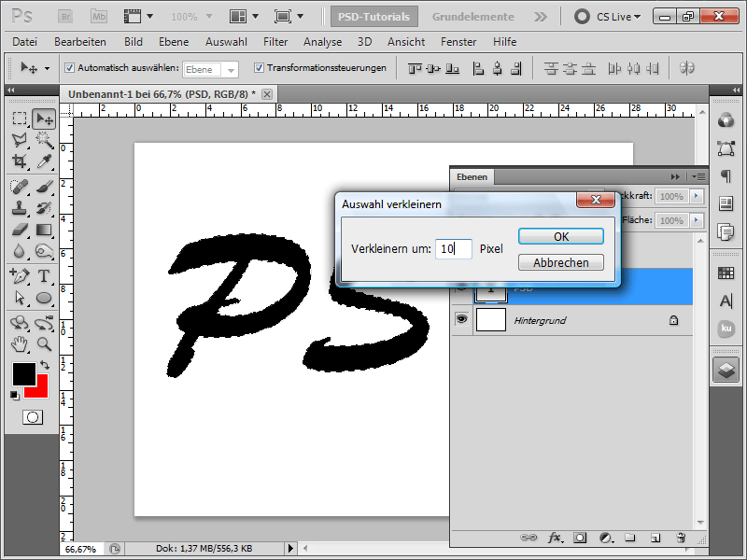
Task: Open the Datei menu
Action: coord(25,42)
